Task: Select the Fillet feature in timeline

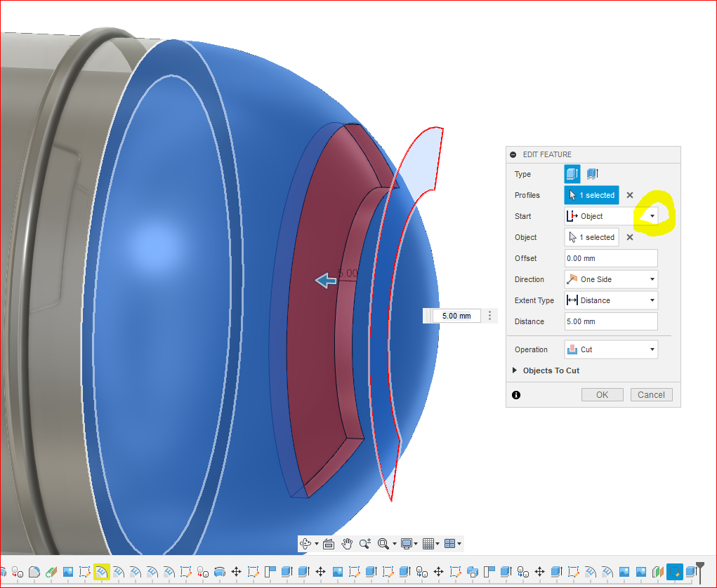Action: click(x=34, y=572)
